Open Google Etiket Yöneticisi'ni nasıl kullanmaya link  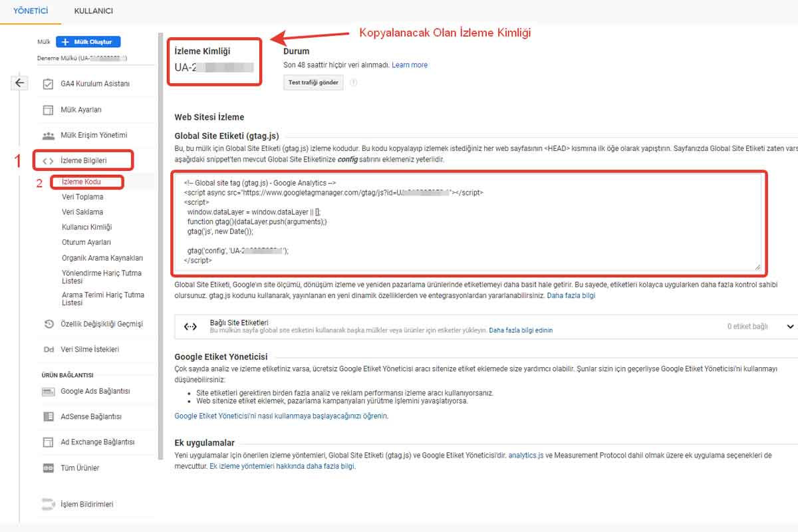click(x=281, y=416)
